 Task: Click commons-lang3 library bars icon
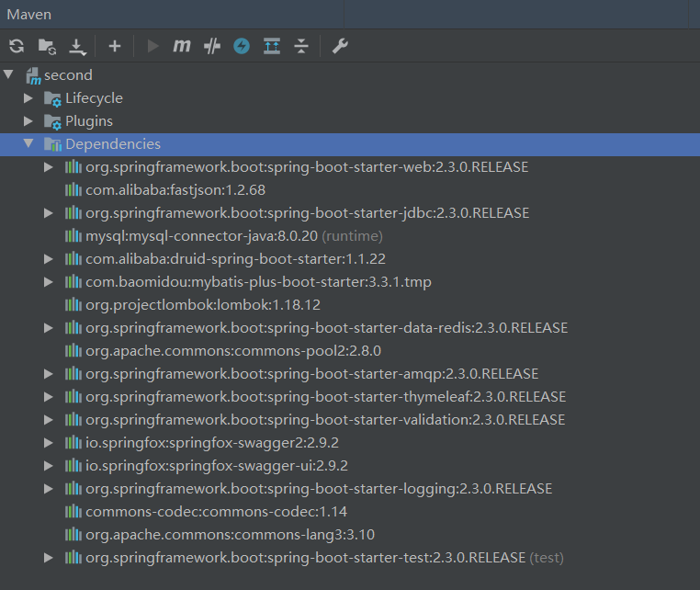pyautogui.click(x=73, y=535)
